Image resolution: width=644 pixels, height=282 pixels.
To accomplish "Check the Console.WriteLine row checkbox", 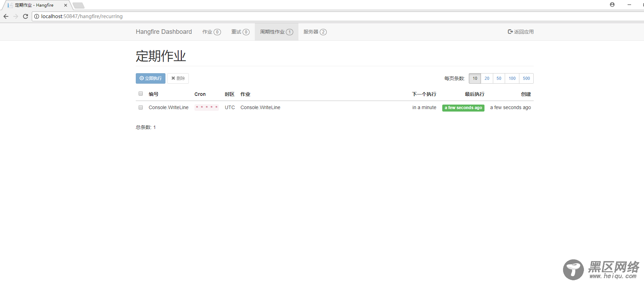I will (141, 107).
